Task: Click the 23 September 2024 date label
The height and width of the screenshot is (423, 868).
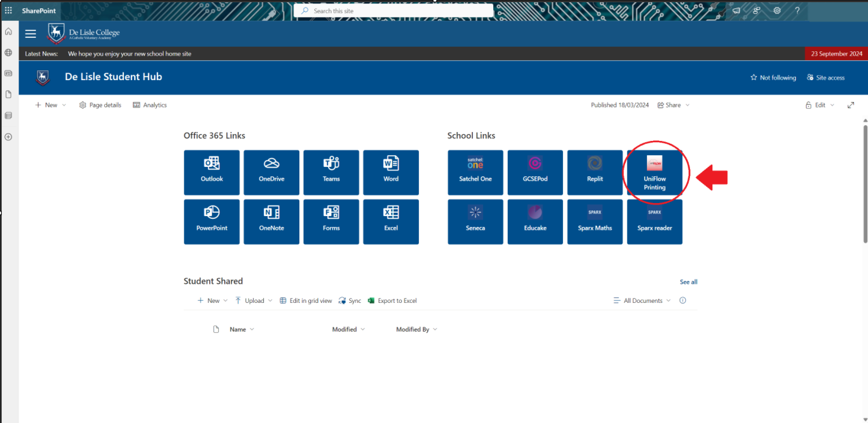Action: (836, 54)
